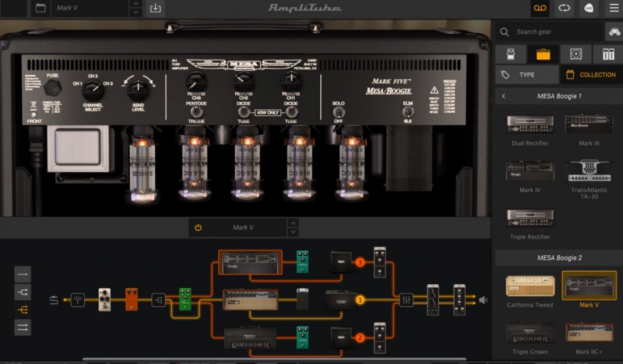Click the save preset download icon
The height and width of the screenshot is (364, 623).
(155, 8)
